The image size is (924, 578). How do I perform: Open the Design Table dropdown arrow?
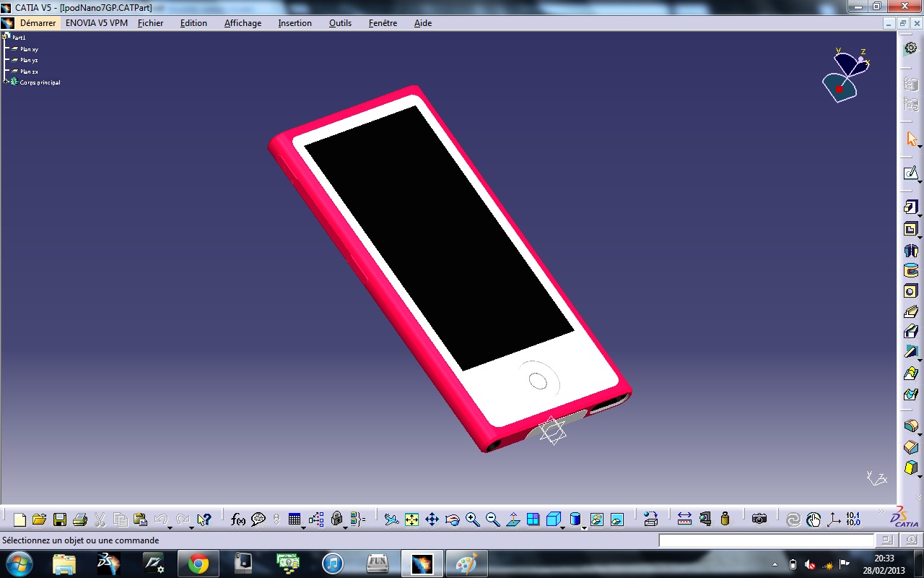point(303,527)
